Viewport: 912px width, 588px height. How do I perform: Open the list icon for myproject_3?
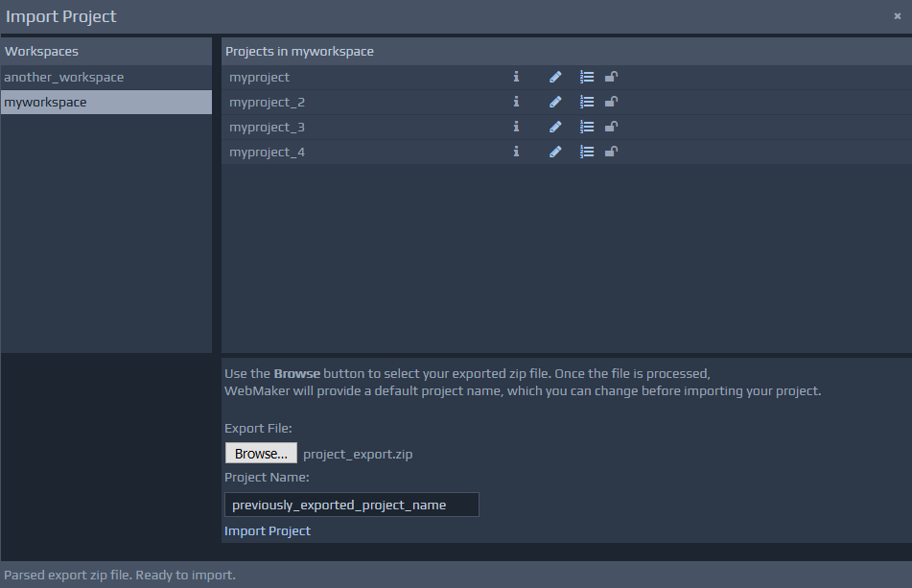click(x=587, y=127)
